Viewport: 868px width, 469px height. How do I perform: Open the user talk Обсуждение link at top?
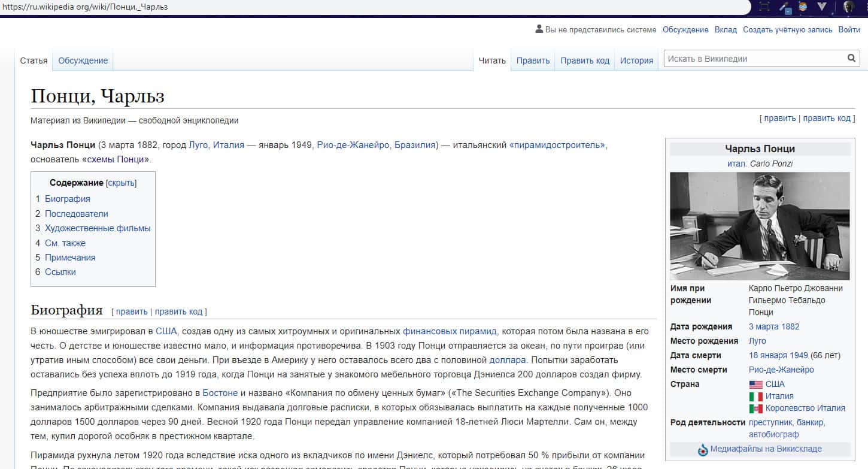[685, 29]
